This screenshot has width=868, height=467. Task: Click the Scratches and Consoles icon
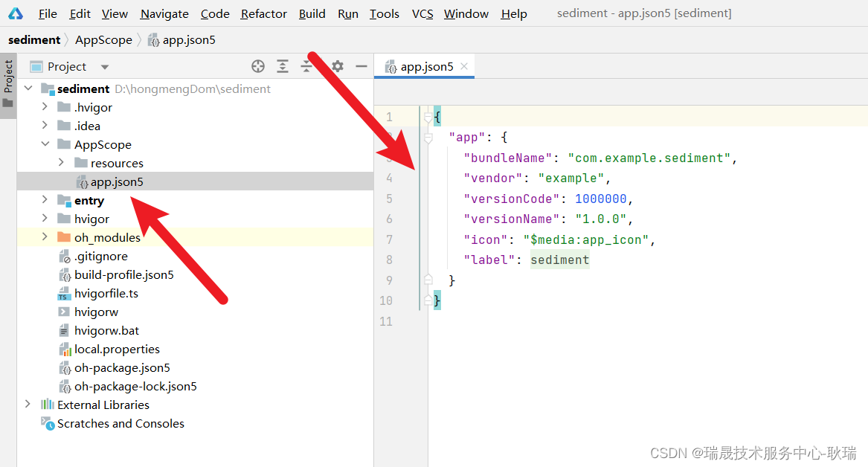tap(48, 423)
